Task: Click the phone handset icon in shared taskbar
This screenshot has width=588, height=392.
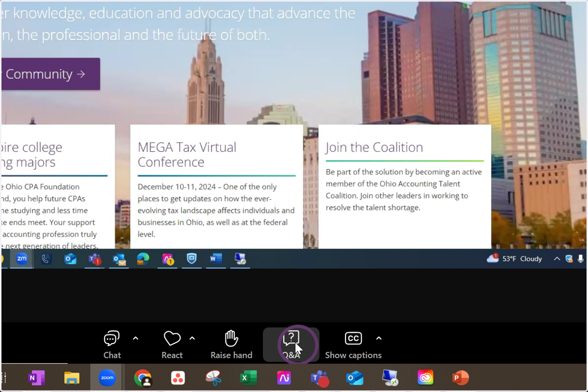Action: 46,258
